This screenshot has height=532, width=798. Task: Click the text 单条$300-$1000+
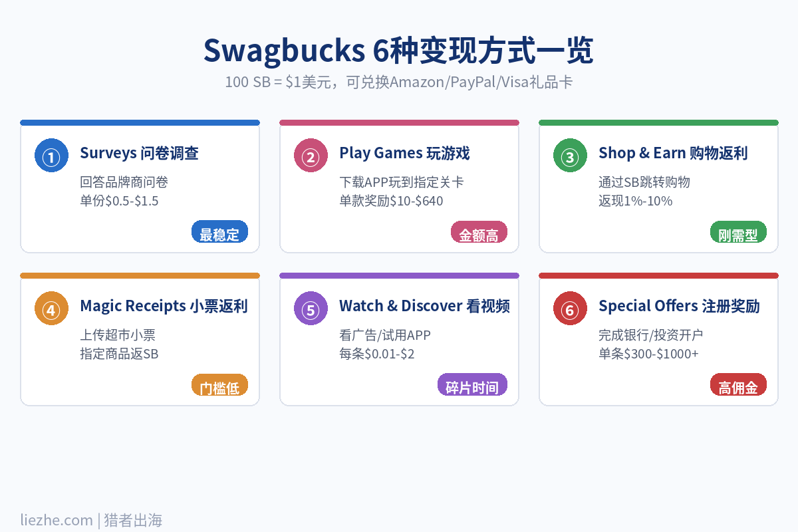648,354
